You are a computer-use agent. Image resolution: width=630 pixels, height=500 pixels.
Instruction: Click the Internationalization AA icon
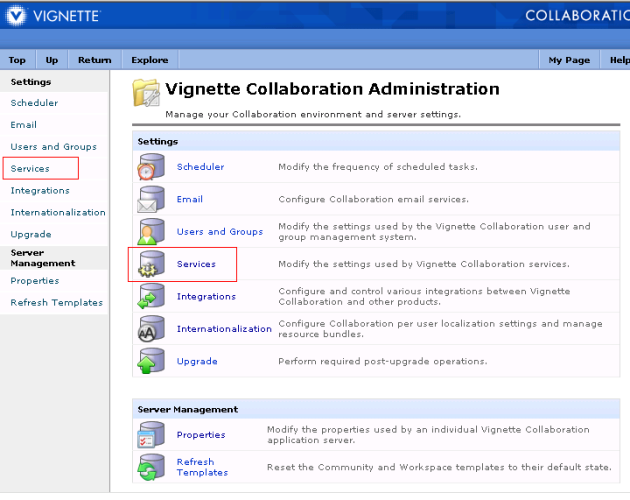click(x=151, y=329)
